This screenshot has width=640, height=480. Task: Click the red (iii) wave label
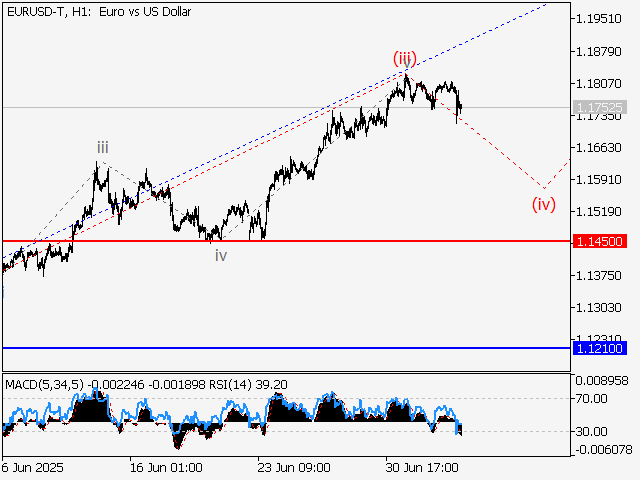tap(404, 58)
